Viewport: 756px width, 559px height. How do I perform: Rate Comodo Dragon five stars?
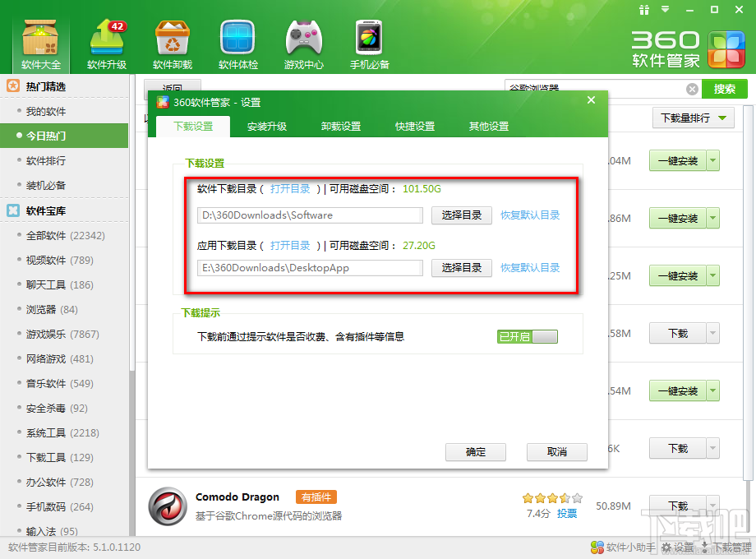[x=578, y=498]
